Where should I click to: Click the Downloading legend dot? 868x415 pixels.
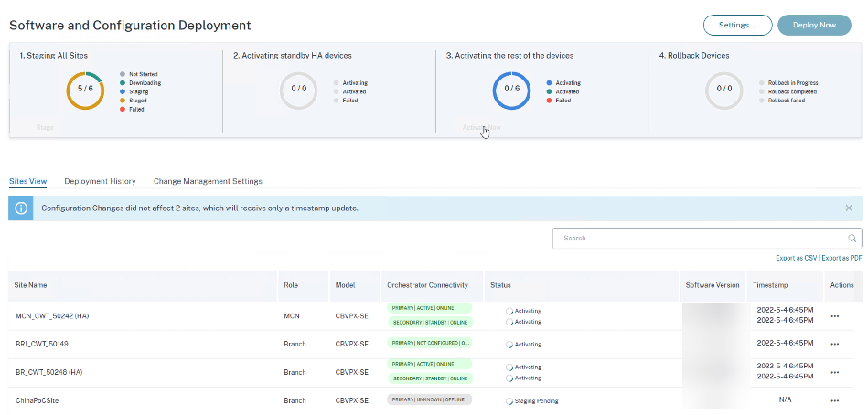123,82
